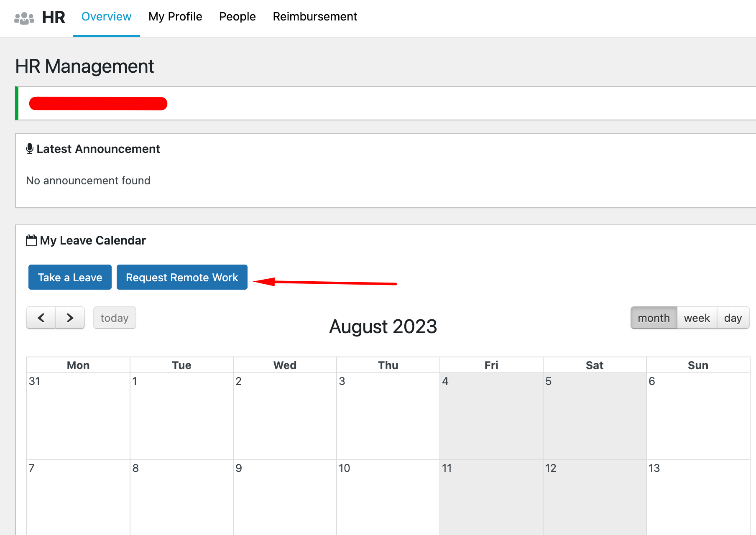Switch the calendar to day view
Image resolution: width=756 pixels, height=535 pixels.
pyautogui.click(x=733, y=318)
